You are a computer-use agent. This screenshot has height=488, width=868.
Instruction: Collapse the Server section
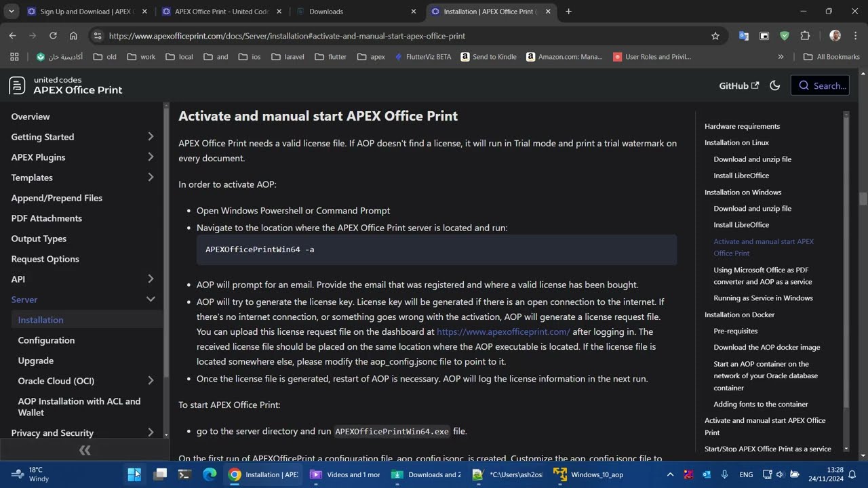pos(151,300)
